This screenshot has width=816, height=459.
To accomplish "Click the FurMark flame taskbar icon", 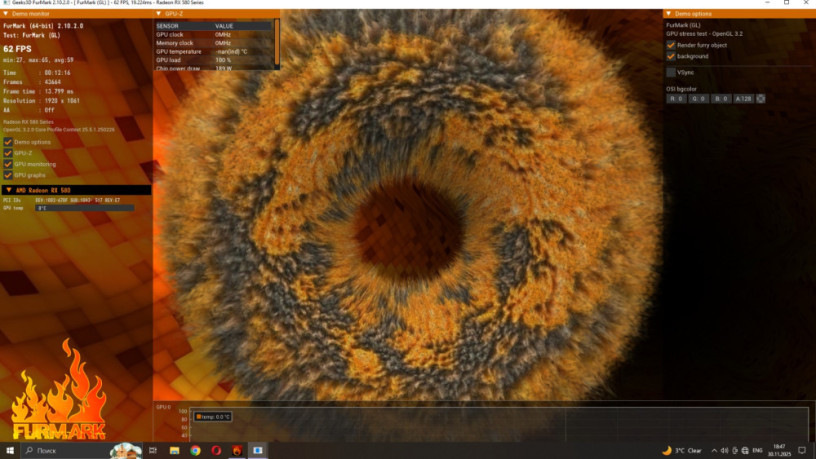I will (237, 450).
